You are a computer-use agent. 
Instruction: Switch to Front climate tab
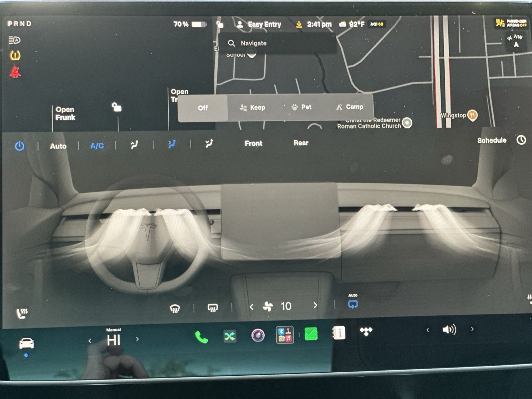click(x=254, y=143)
